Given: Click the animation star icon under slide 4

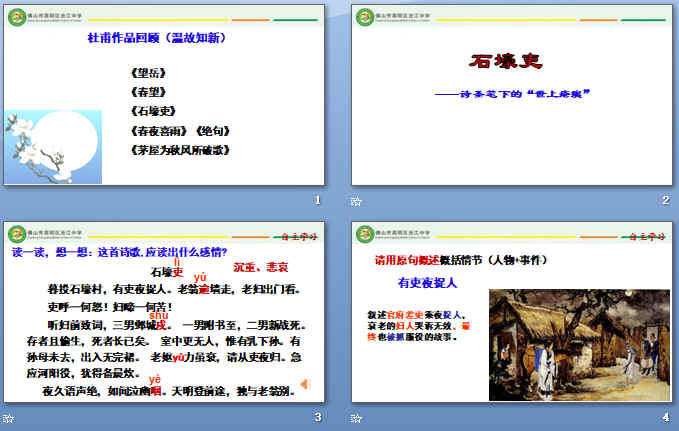Looking at the screenshot, I should coord(357,418).
